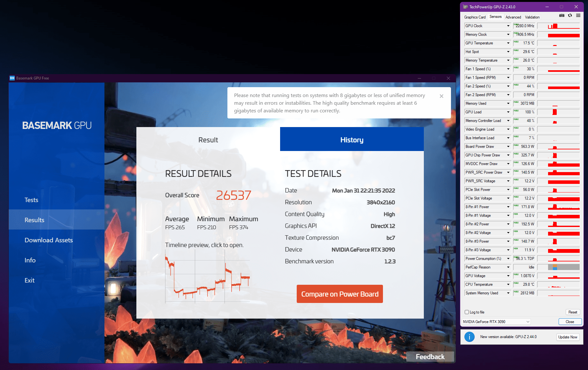
Task: Select the History tab
Action: point(352,139)
